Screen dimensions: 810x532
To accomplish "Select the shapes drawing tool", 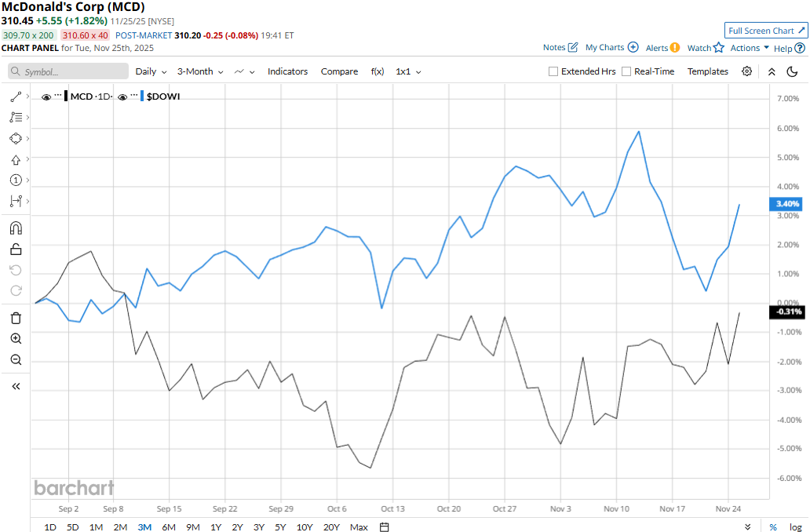I will [x=16, y=138].
